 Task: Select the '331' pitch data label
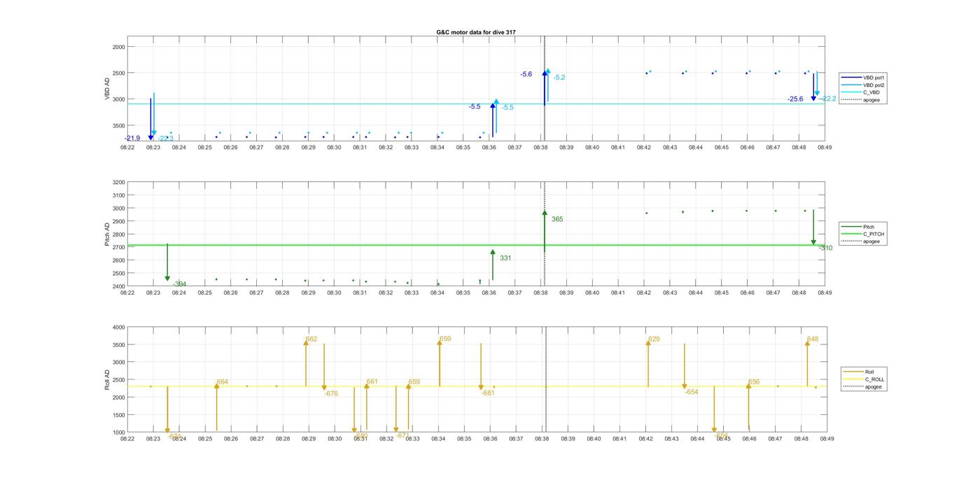click(x=505, y=258)
